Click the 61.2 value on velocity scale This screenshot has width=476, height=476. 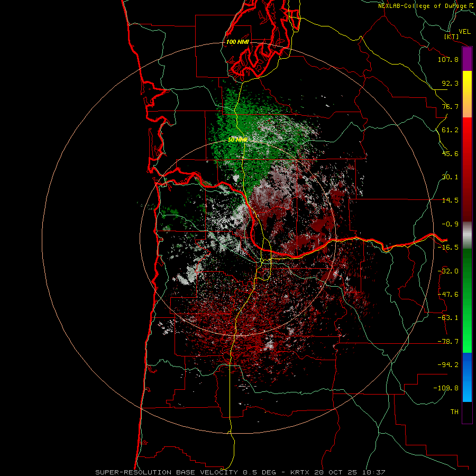[450, 130]
